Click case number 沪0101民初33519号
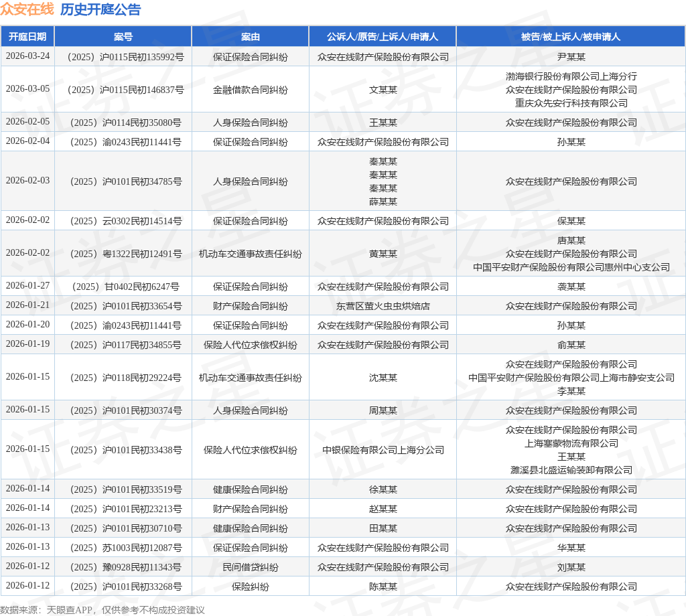Screen dimensions: 686x616 coord(142,489)
